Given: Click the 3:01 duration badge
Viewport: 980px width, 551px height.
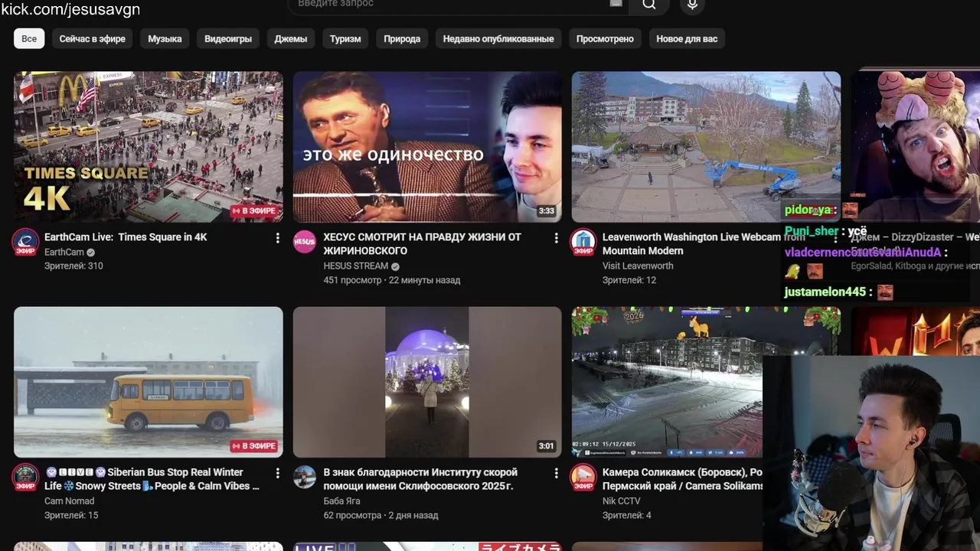Looking at the screenshot, I should tap(546, 446).
